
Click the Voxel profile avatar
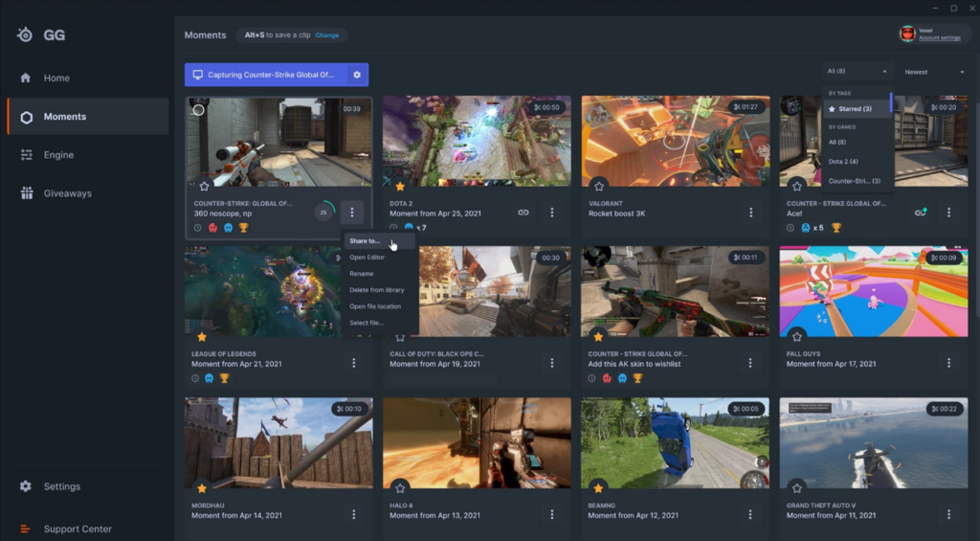point(906,34)
